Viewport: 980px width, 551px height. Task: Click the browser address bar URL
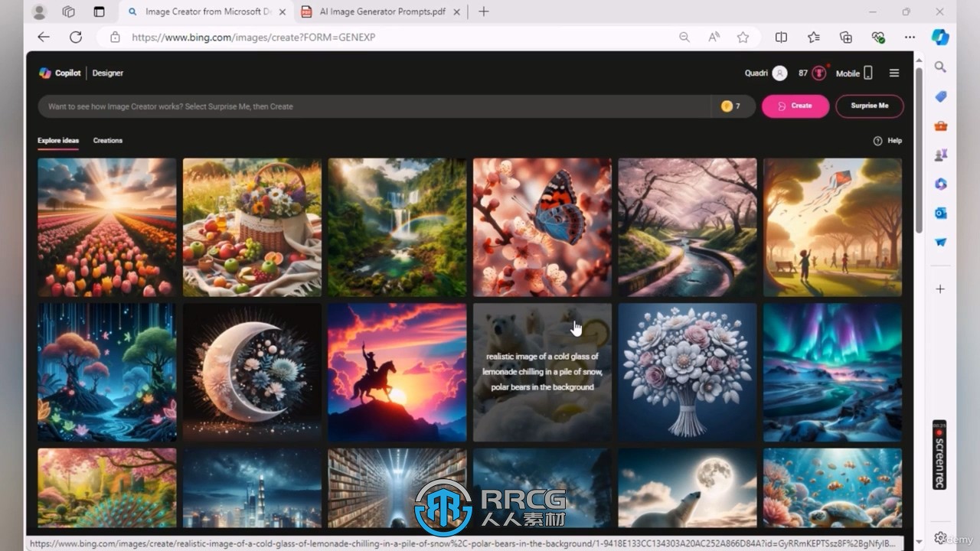tap(253, 37)
